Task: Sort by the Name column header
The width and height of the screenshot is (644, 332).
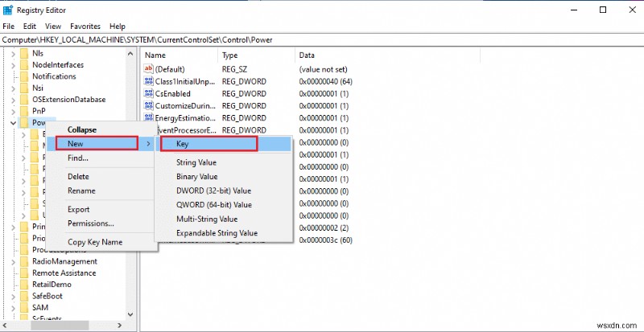Action: click(179, 55)
